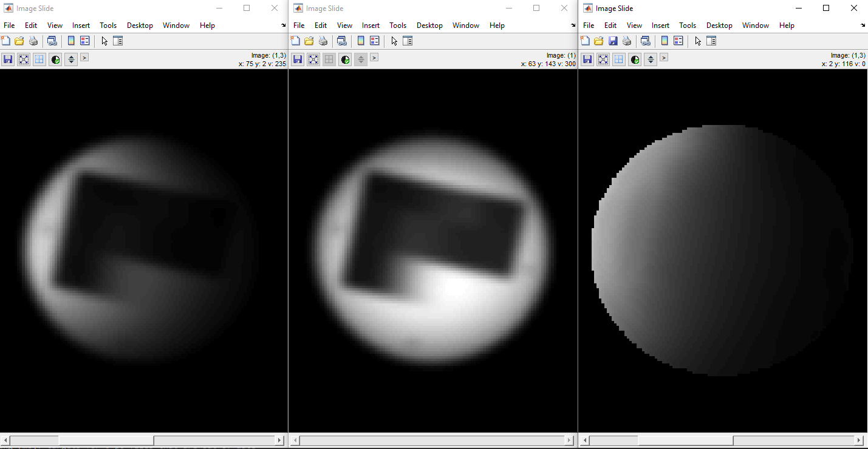Print the figure in the right window

(627, 41)
